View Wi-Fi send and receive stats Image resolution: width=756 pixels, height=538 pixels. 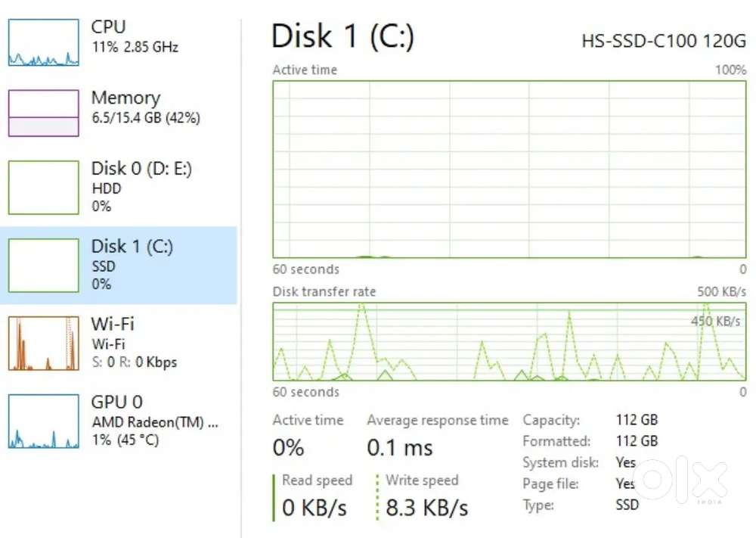point(134,362)
